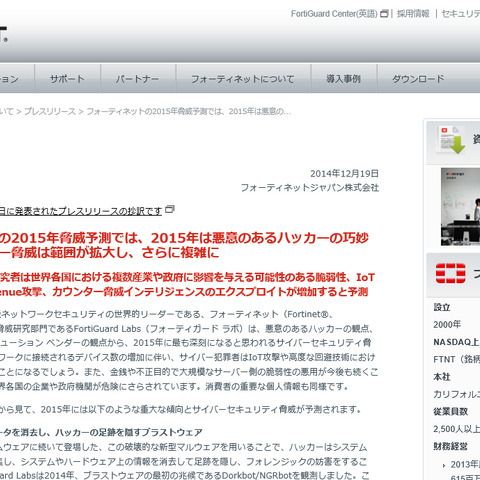Image resolution: width=480 pixels, height=480 pixels.
Task: Select 導入事例 navigation tab
Action: [344, 79]
